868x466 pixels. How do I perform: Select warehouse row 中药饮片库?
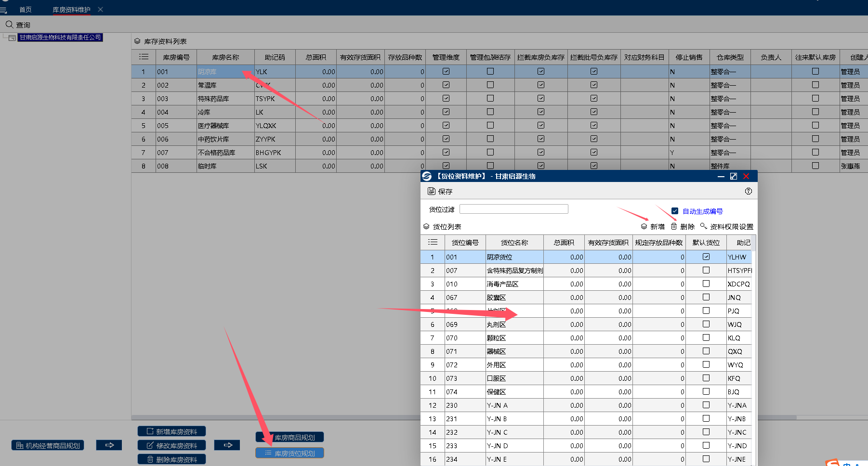[x=500, y=139]
